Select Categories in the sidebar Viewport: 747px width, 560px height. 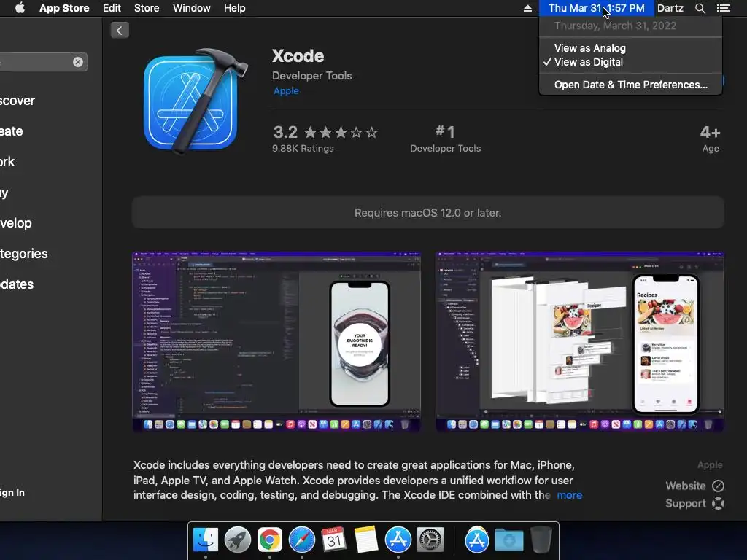[24, 253]
